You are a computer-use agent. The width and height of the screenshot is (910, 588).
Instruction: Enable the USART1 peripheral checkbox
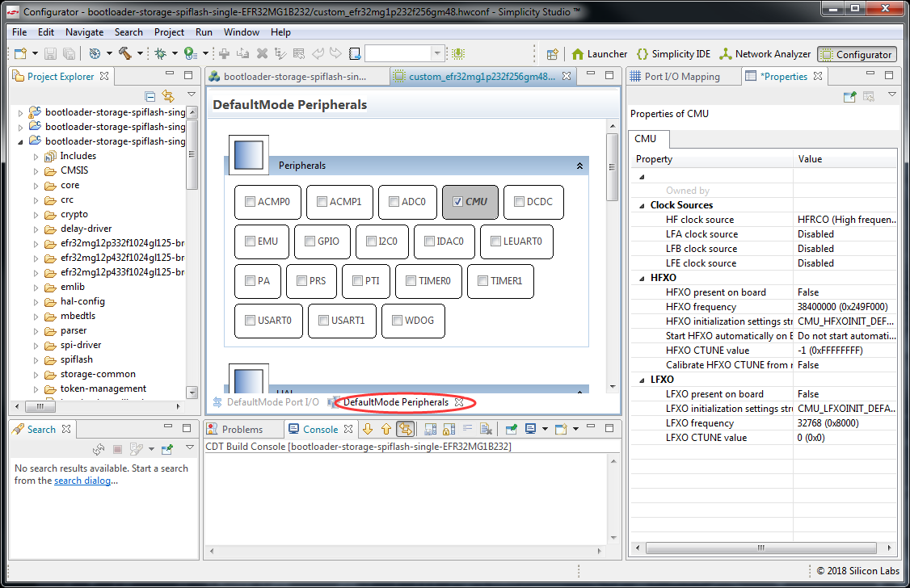tap(324, 320)
